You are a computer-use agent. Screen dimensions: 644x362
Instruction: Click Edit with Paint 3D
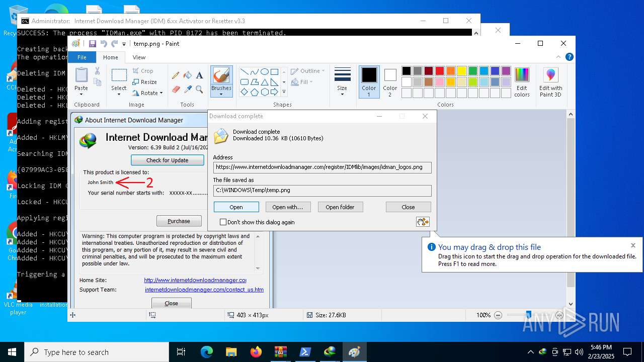click(550, 82)
